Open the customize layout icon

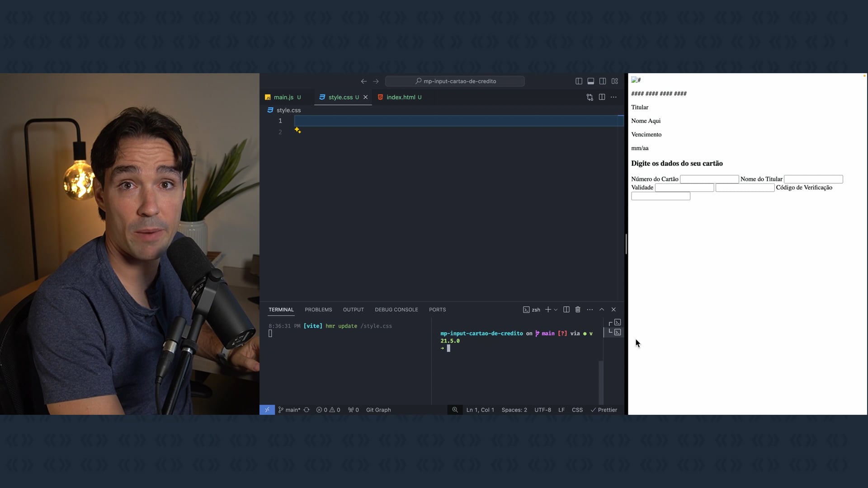[615, 81]
